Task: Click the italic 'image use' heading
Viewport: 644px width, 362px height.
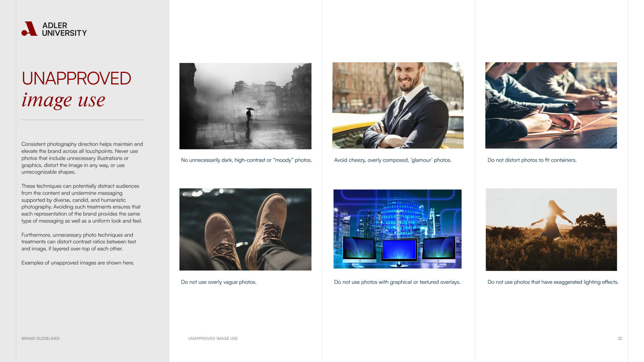Action: point(63,100)
